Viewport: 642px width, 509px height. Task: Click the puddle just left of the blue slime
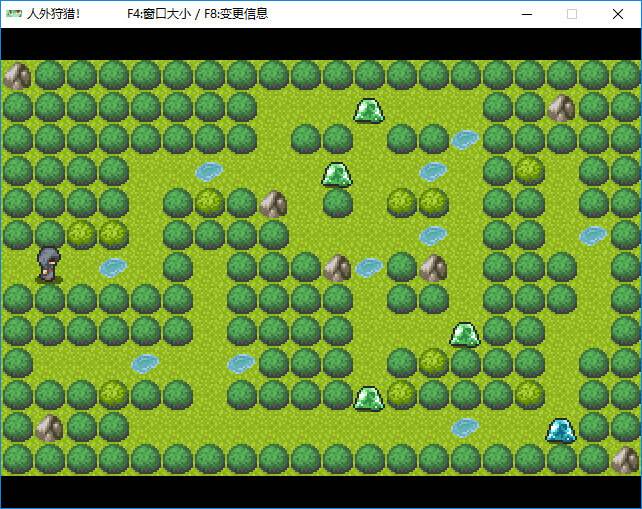click(x=465, y=428)
